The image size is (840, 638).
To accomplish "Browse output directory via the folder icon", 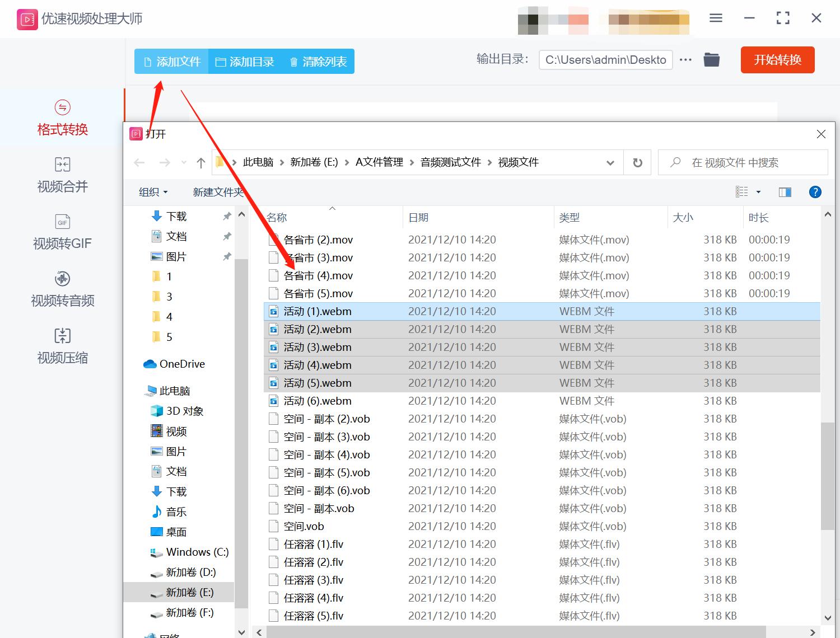I will click(x=711, y=59).
